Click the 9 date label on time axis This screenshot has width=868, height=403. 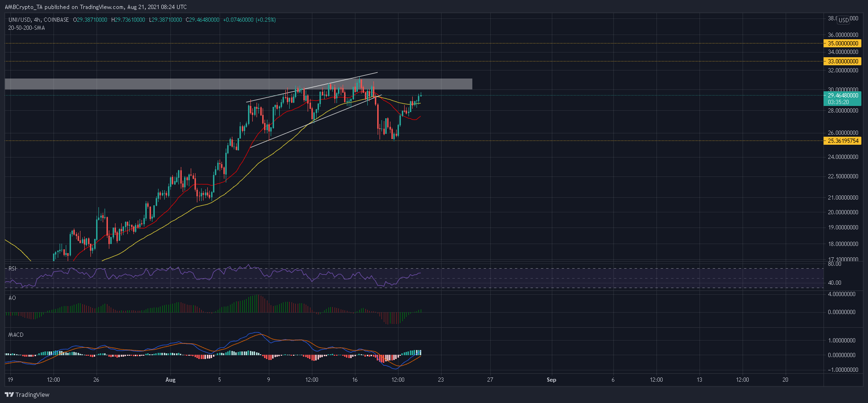point(268,380)
